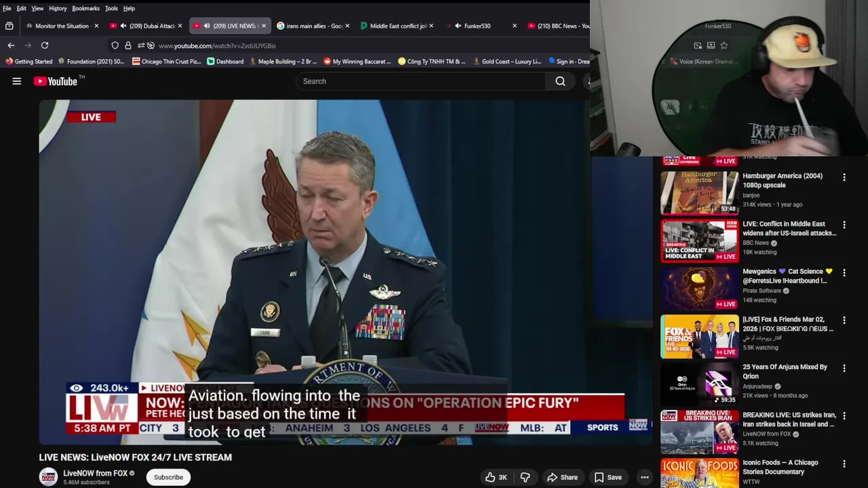Open the LiveNOW from FOX channel name

click(x=96, y=473)
